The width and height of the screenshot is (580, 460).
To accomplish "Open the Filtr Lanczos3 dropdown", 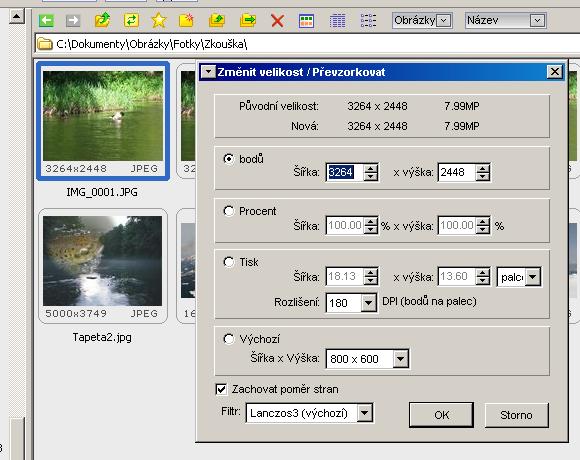I will (x=365, y=413).
